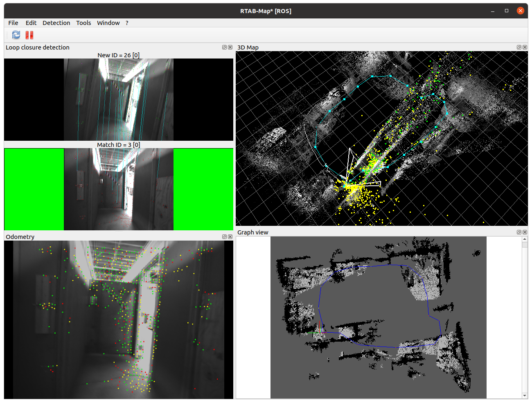
Task: Click the blue refresh arrows toolbar icon
Action: tap(16, 35)
